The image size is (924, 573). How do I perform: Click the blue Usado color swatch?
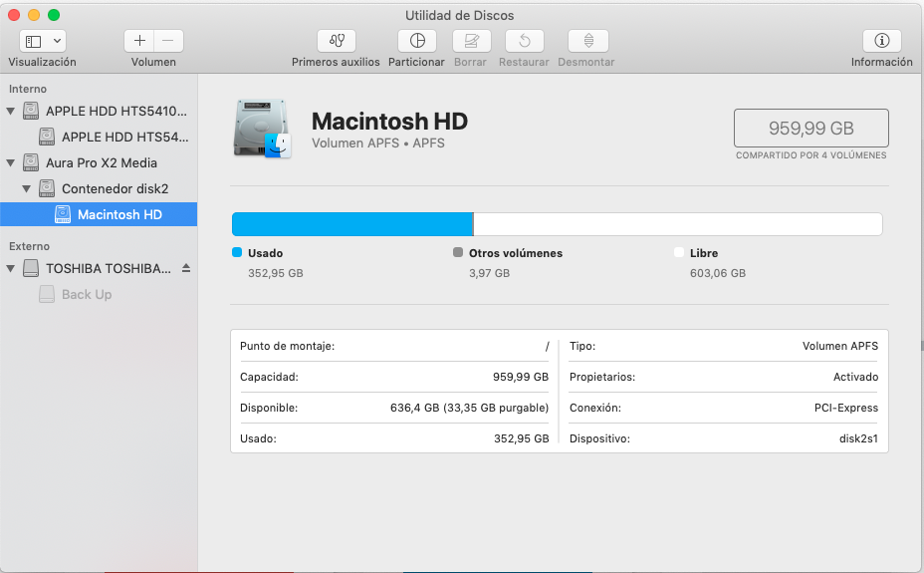pyautogui.click(x=237, y=252)
